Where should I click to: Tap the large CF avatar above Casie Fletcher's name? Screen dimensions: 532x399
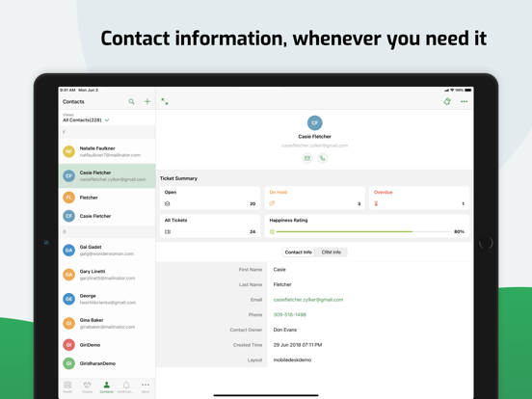coord(314,122)
